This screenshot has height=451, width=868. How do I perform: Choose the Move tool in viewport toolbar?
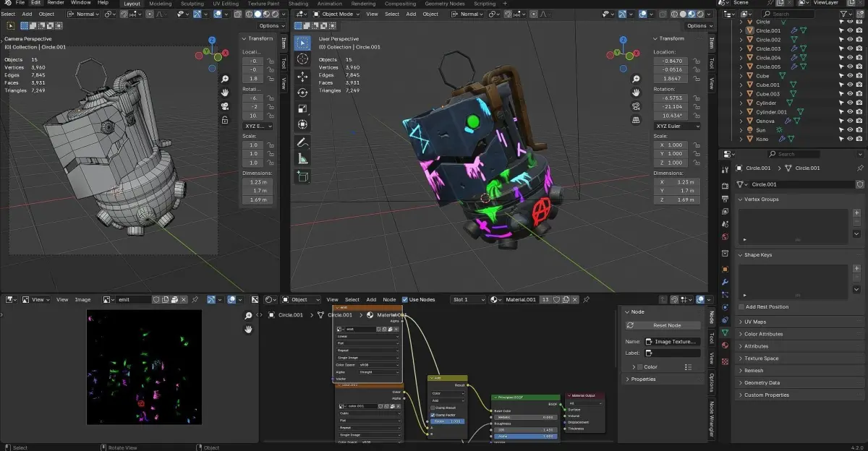coord(302,77)
